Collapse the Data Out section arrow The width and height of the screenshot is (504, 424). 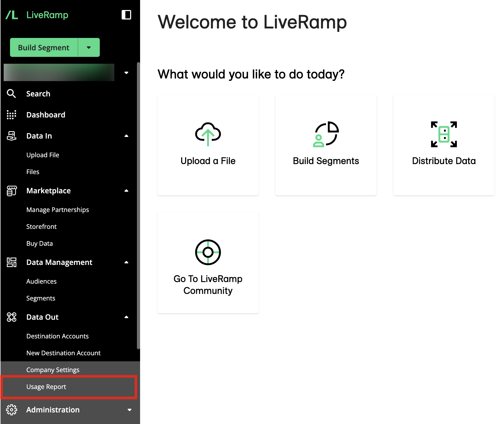point(126,317)
